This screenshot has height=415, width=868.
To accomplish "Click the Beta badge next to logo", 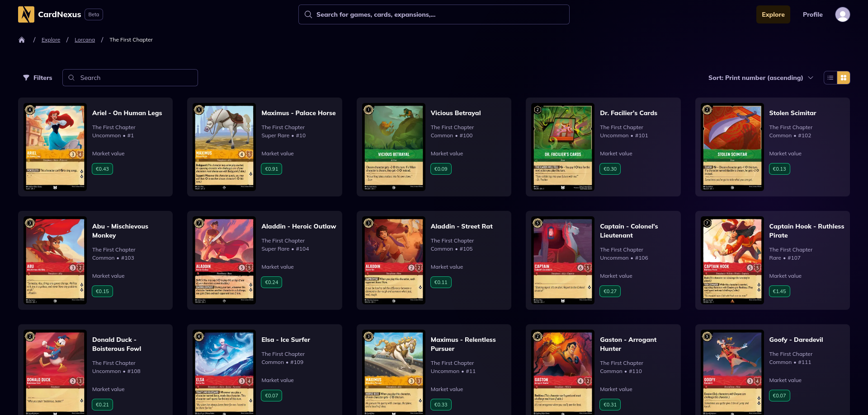I will click(x=94, y=14).
